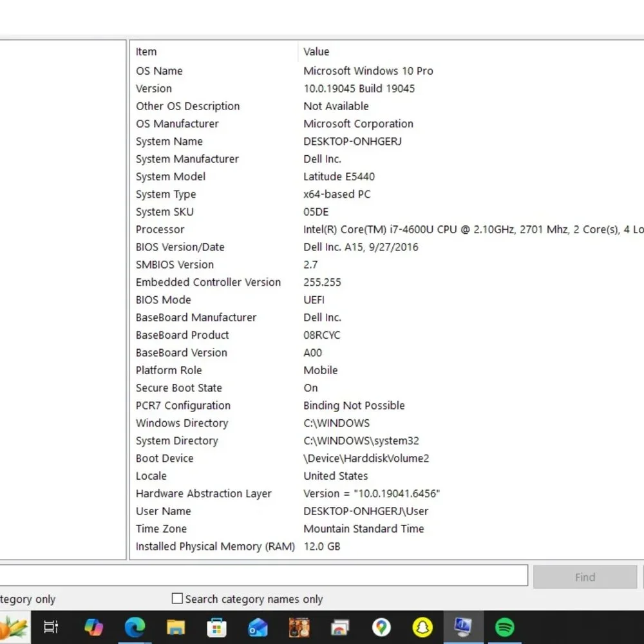The image size is (644, 644).
Task: Select 'Hardware Abstraction Layer' row
Action: 204,495
